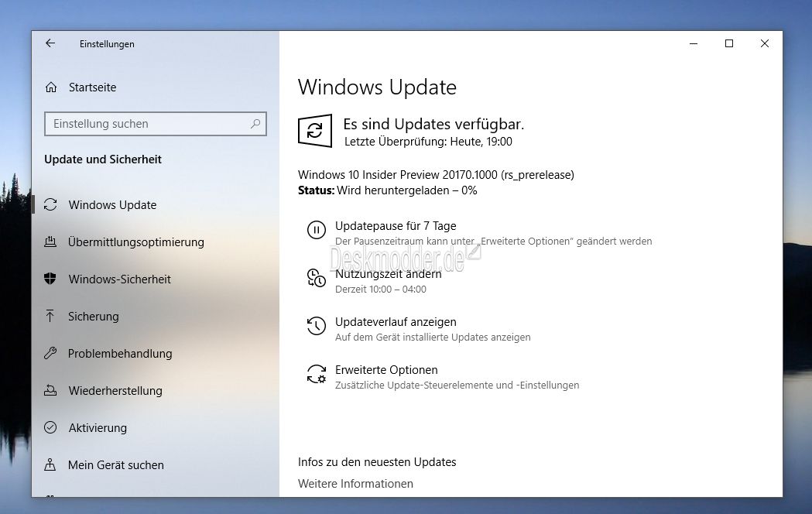Open Mein Gerät suchen

116,465
